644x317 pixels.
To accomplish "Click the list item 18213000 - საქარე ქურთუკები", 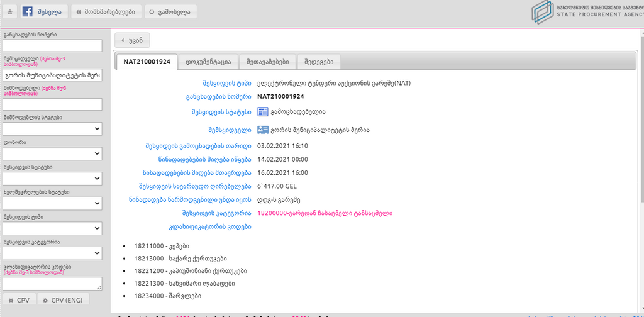I will [180, 259].
